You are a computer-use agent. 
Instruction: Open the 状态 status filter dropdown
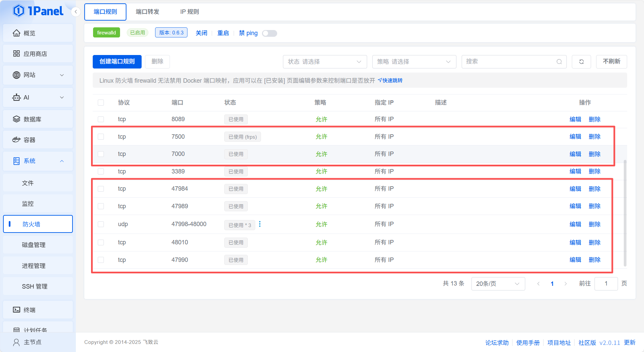pyautogui.click(x=325, y=62)
